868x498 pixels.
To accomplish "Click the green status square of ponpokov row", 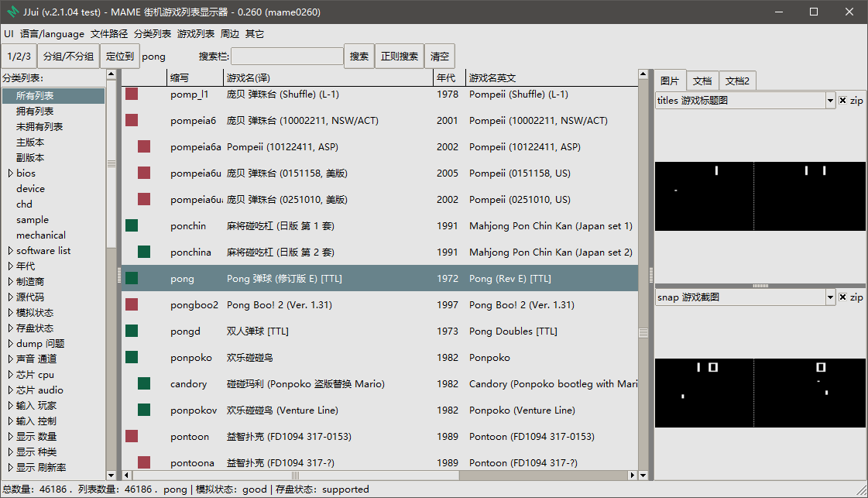I will click(144, 410).
